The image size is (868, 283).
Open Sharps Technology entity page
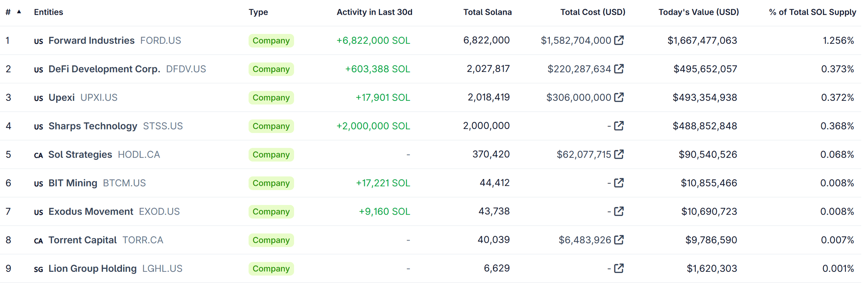click(x=93, y=126)
